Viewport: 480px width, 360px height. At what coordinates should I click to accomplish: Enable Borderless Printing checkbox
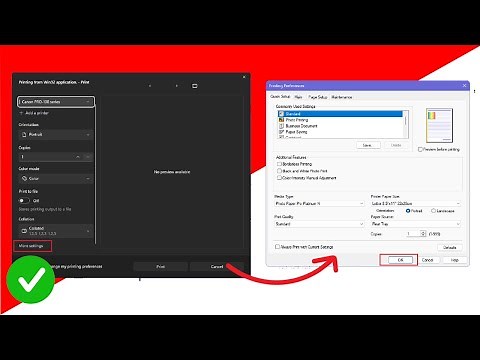(279, 164)
